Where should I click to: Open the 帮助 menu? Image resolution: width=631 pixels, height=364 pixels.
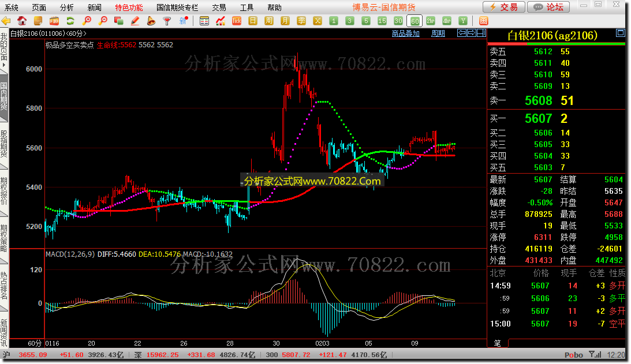pyautogui.click(x=274, y=7)
